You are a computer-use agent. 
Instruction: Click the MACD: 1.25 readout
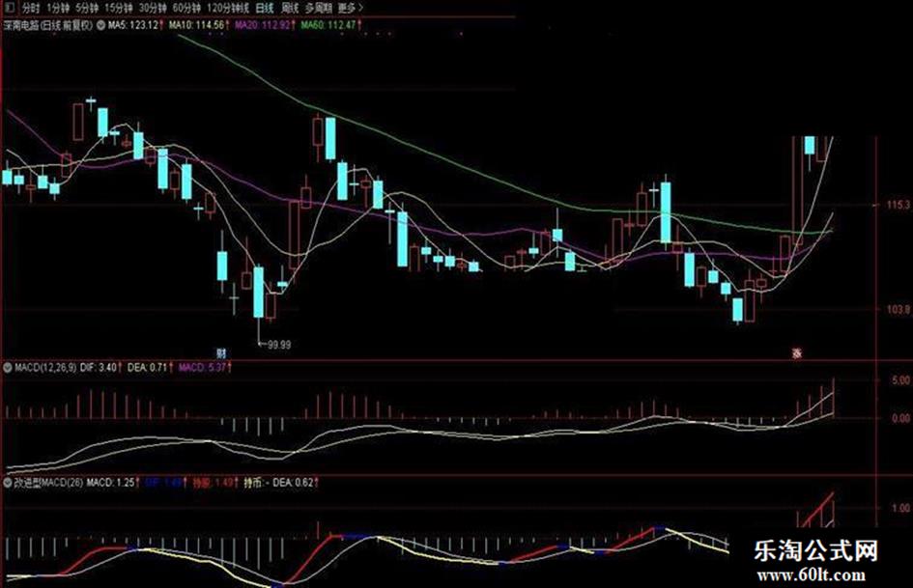click(x=111, y=483)
